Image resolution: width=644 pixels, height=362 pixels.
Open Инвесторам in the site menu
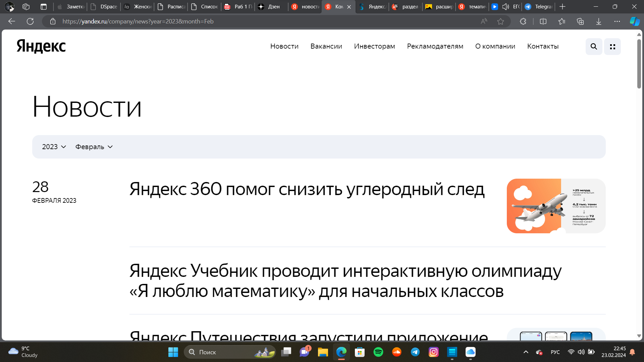tap(375, 46)
